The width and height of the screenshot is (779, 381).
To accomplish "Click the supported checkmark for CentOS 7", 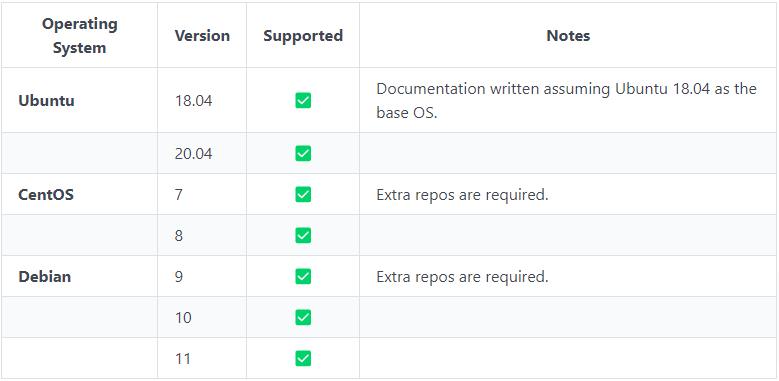I will [303, 194].
